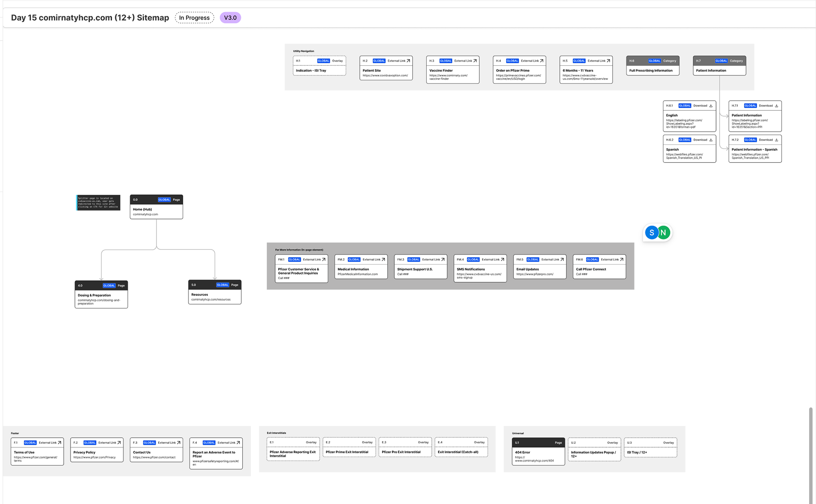Screen dimensions: 816x504
Task: Click the GLOBAL tag on Order on Pfizer Prime
Action: (x=512, y=61)
